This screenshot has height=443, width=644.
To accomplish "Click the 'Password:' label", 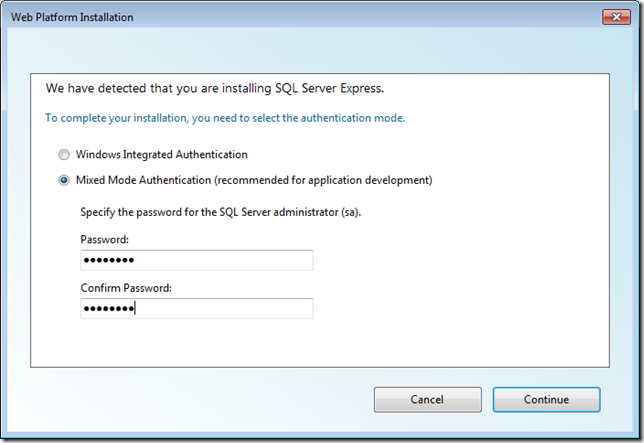I will point(104,239).
